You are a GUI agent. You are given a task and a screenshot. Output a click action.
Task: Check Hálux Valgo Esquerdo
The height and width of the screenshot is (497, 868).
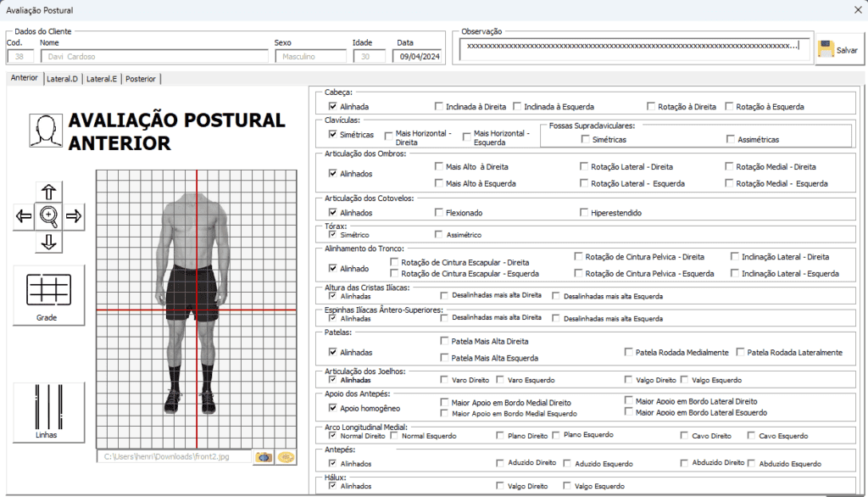567,485
